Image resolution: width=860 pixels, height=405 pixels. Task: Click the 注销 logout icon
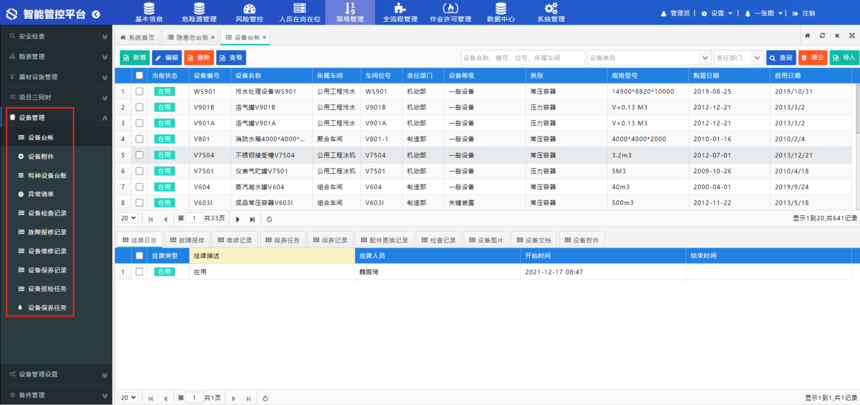796,13
